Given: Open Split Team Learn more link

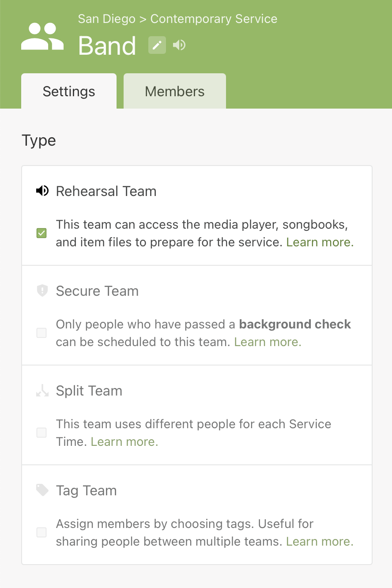Looking at the screenshot, I should pos(124,442).
